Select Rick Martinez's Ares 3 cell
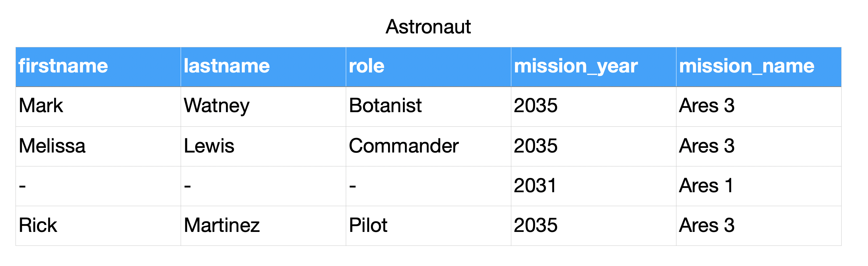868x266 pixels. 706,226
